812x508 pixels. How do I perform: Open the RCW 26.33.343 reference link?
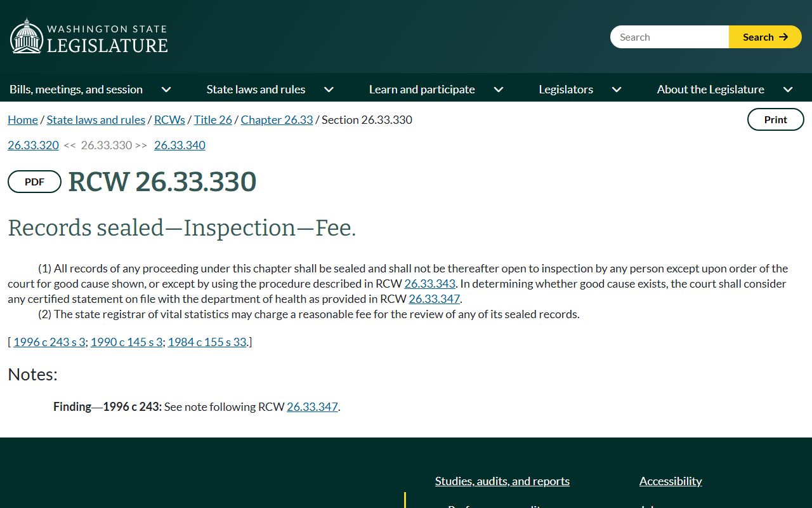click(429, 283)
